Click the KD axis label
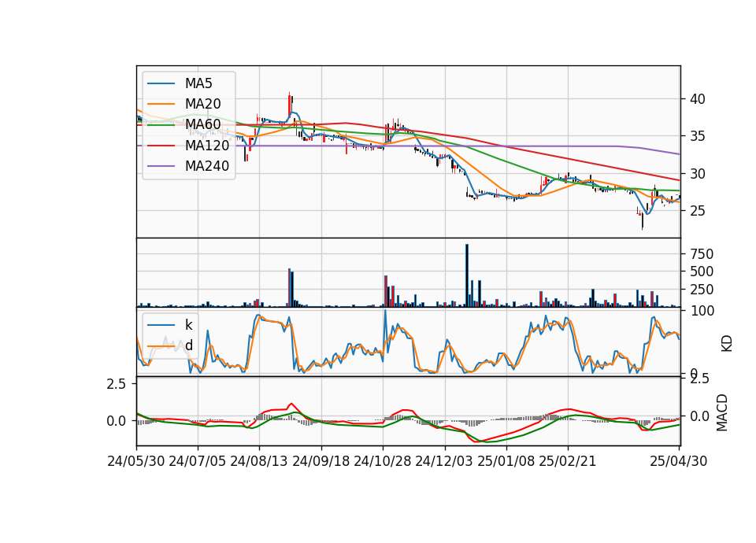The height and width of the screenshot is (543, 756). (727, 344)
